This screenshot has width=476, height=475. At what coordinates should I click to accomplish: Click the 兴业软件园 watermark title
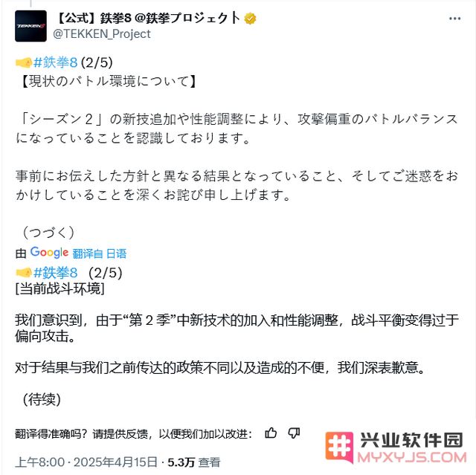tap(411, 440)
